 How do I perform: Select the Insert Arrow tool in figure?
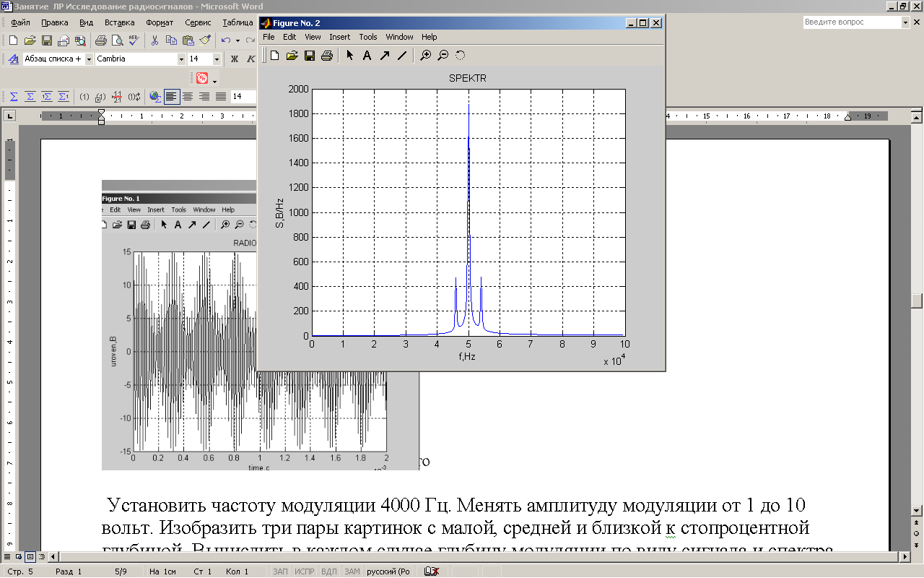click(384, 55)
